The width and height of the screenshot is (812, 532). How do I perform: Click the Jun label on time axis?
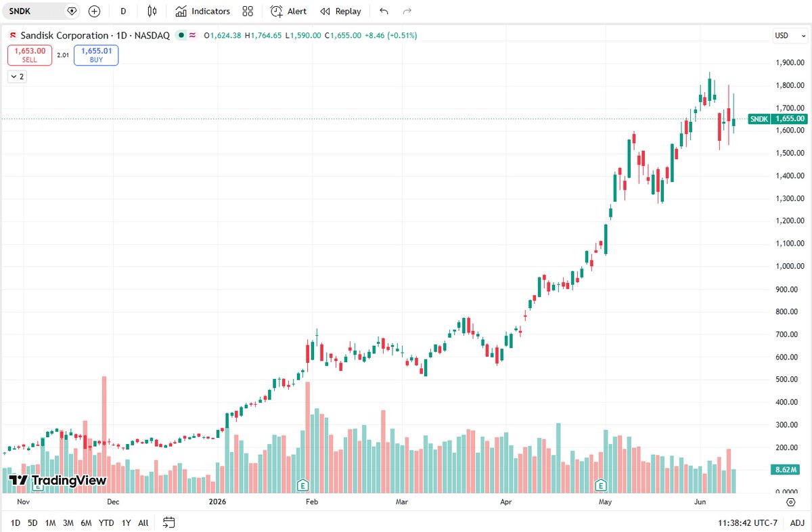pyautogui.click(x=700, y=502)
